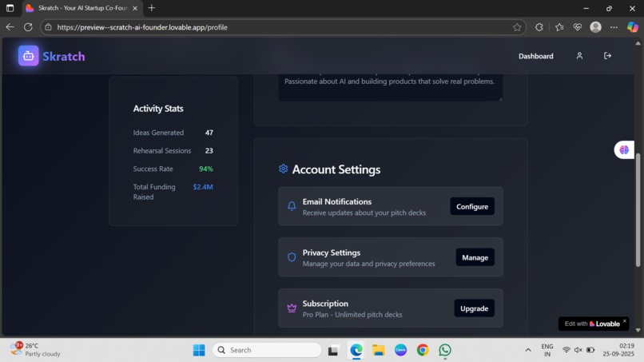644x362 pixels.
Task: Open the browser profile avatar
Action: [595, 27]
